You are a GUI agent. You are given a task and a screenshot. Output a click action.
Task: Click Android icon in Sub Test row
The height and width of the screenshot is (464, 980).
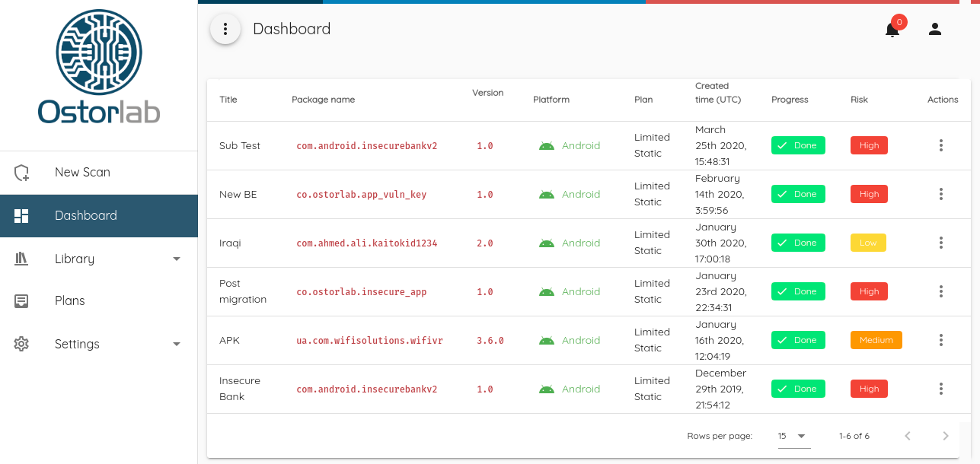(546, 146)
